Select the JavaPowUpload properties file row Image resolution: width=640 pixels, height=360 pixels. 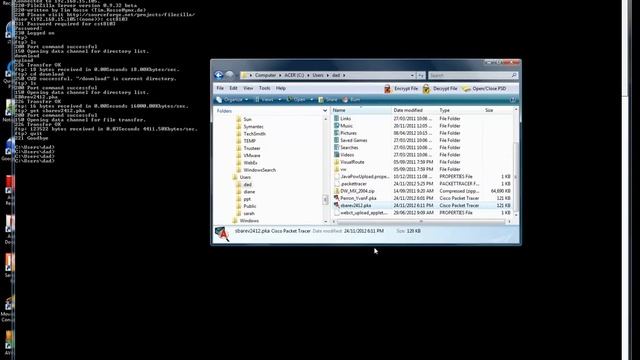(422, 176)
